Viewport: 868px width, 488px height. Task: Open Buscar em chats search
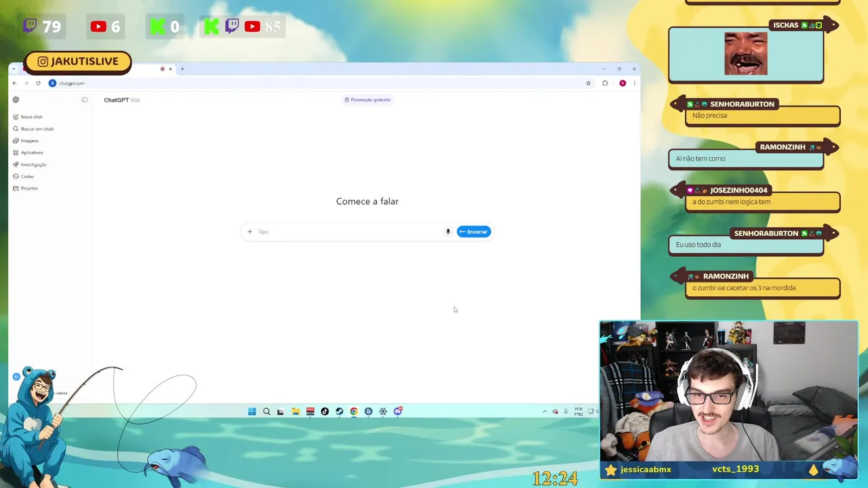point(33,129)
